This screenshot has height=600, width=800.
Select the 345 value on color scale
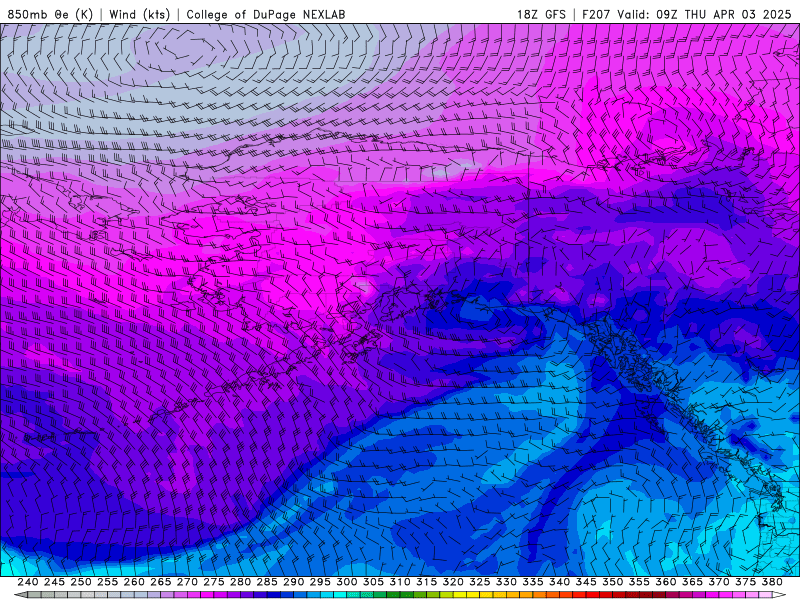click(586, 582)
